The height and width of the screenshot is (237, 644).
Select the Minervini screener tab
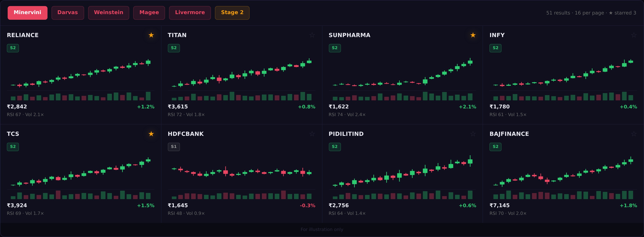(28, 13)
